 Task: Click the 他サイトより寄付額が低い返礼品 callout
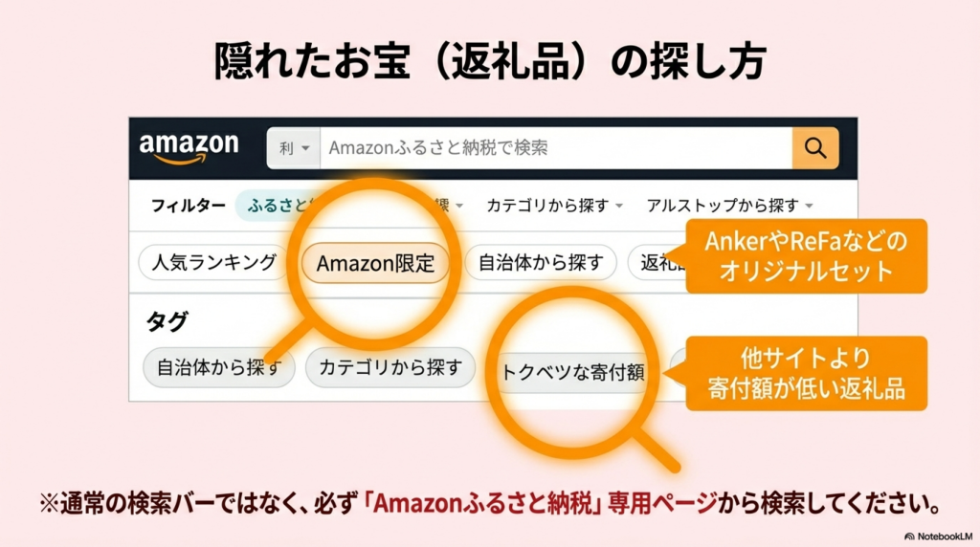coord(806,373)
